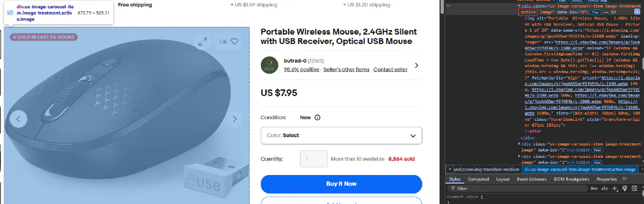Open seller details chevron arrow
This screenshot has height=204, width=644.
point(416,65)
